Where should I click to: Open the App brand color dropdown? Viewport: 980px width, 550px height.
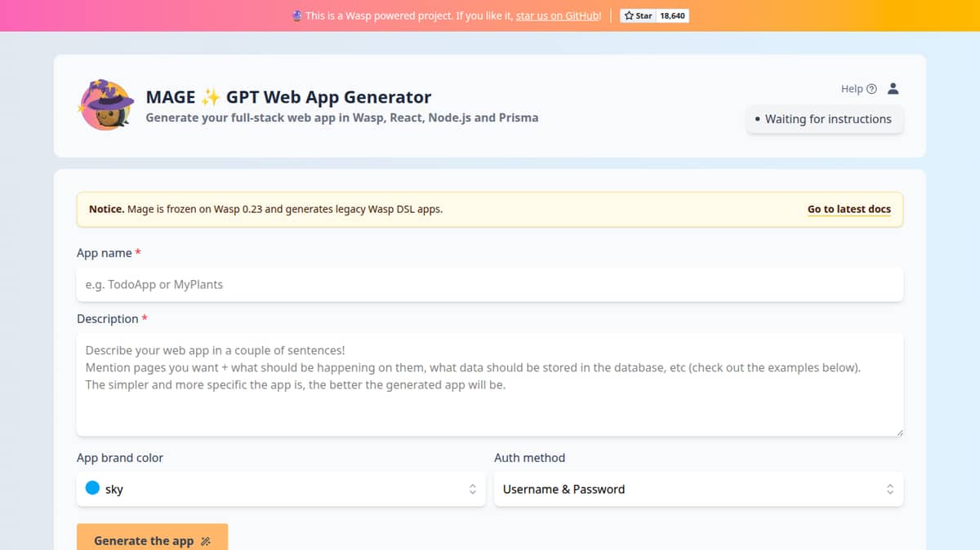pos(281,489)
